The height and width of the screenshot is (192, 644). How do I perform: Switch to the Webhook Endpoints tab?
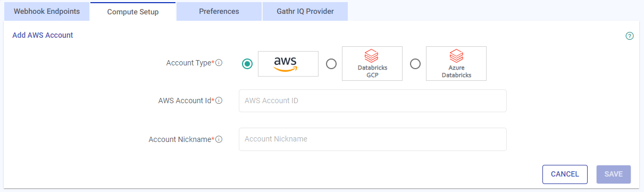tap(47, 11)
